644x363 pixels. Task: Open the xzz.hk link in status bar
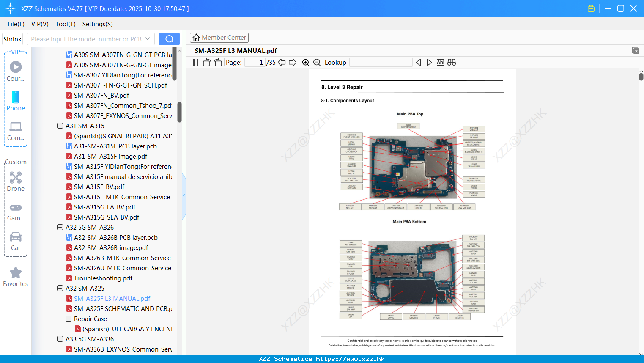[350, 359]
